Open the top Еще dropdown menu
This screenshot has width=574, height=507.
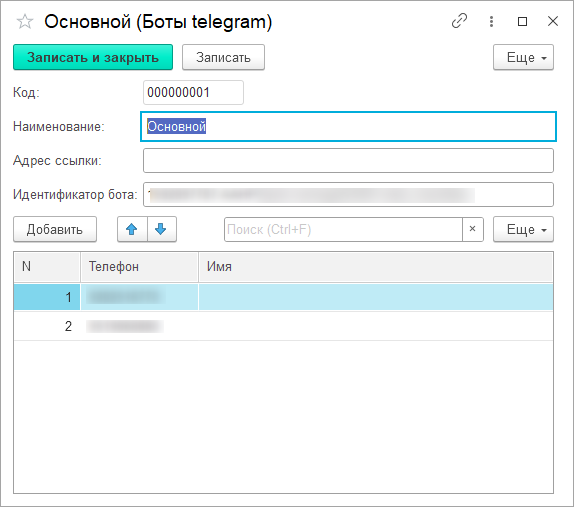523,57
